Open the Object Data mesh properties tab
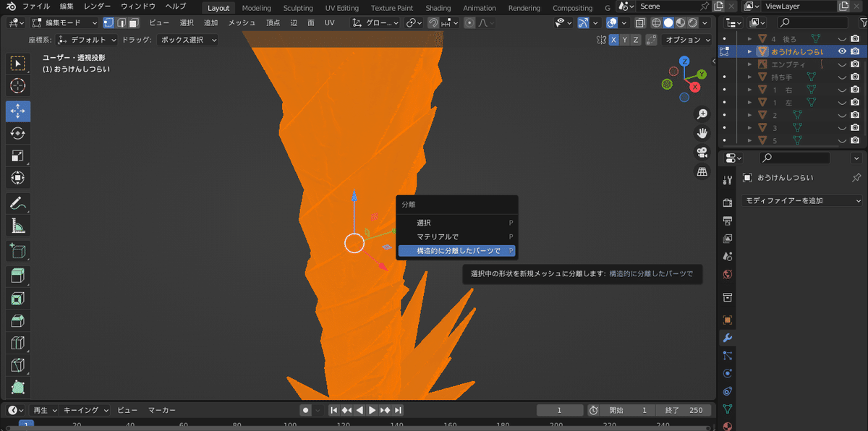The image size is (868, 431). [x=728, y=409]
